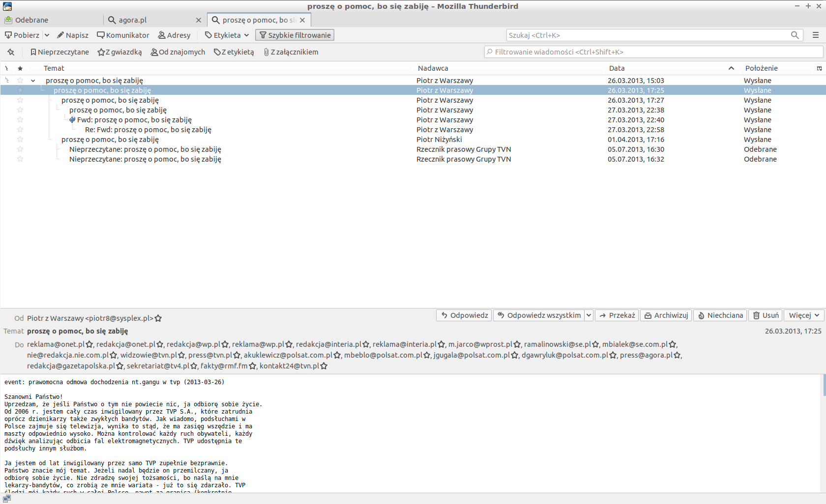Open the column picker icon

(x=820, y=68)
